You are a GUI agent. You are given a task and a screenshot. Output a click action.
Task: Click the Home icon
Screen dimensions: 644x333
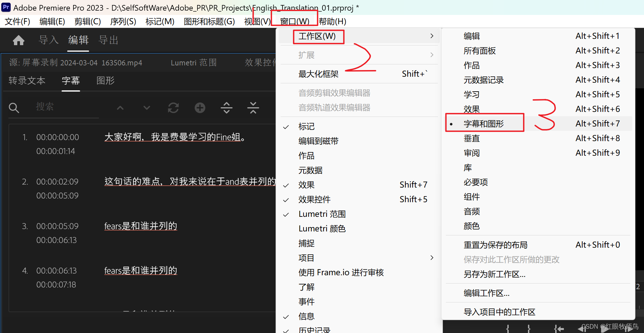point(19,40)
